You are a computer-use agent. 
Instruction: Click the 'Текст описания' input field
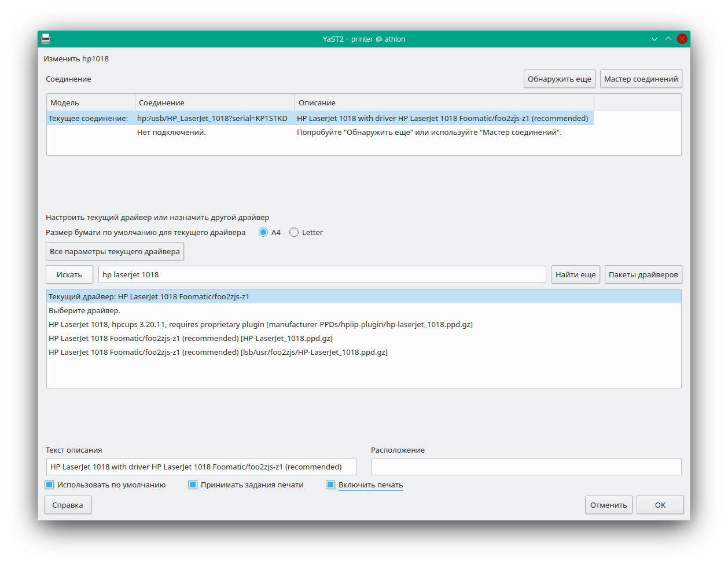[x=201, y=467]
